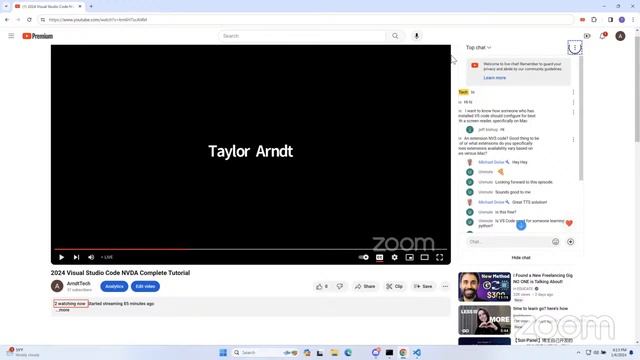Mute the video volume
The width and height of the screenshot is (640, 360).
point(91,257)
